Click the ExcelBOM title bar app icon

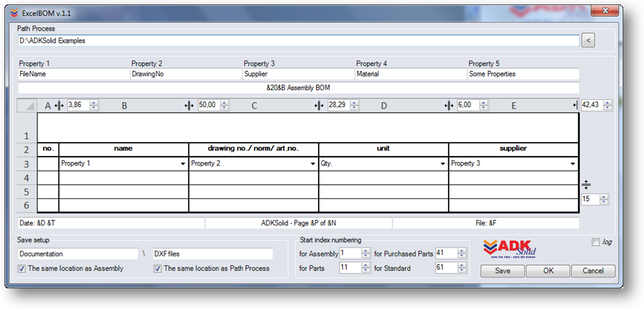pos(15,13)
